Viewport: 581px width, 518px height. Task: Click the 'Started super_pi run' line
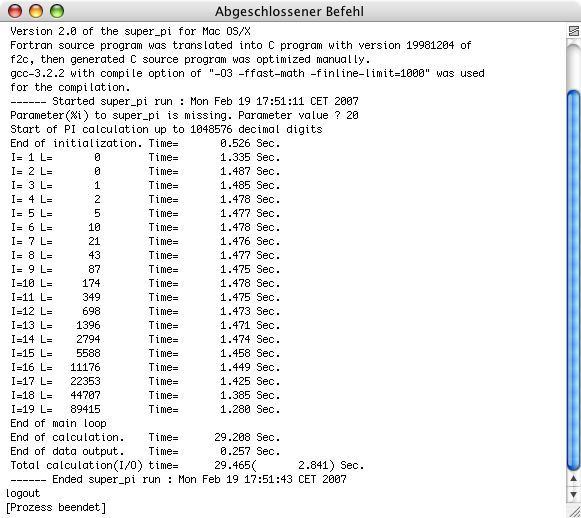(184, 101)
